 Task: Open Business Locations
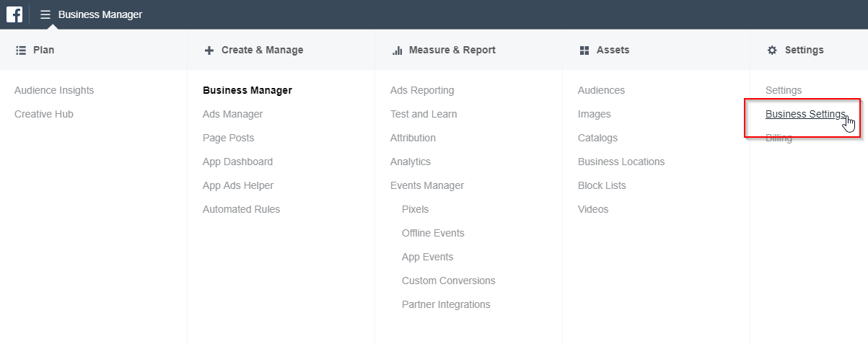pos(621,162)
